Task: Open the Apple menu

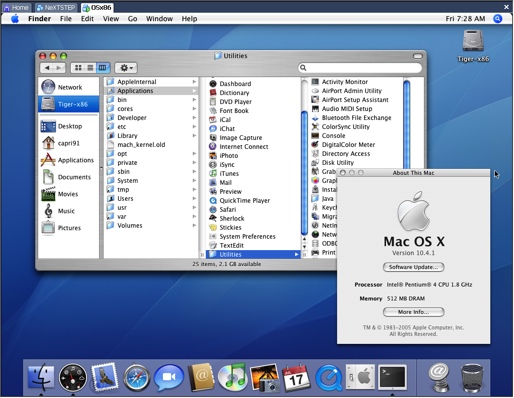Action: click(x=15, y=19)
